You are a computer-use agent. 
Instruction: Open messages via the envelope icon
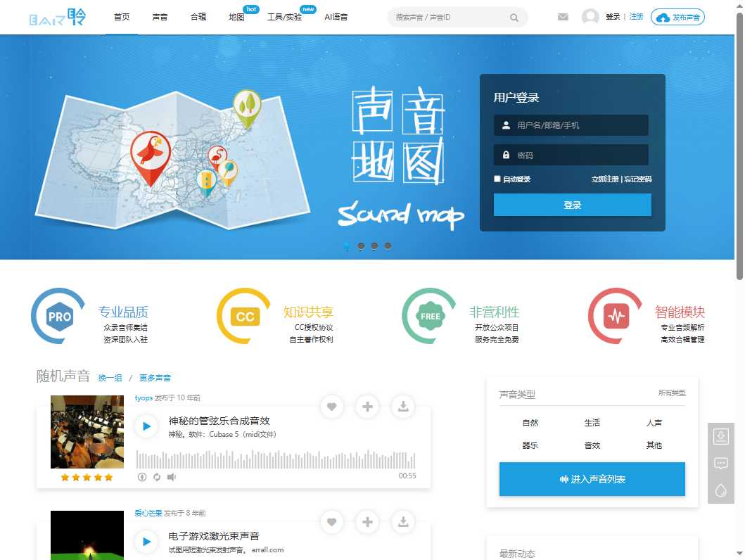(562, 16)
